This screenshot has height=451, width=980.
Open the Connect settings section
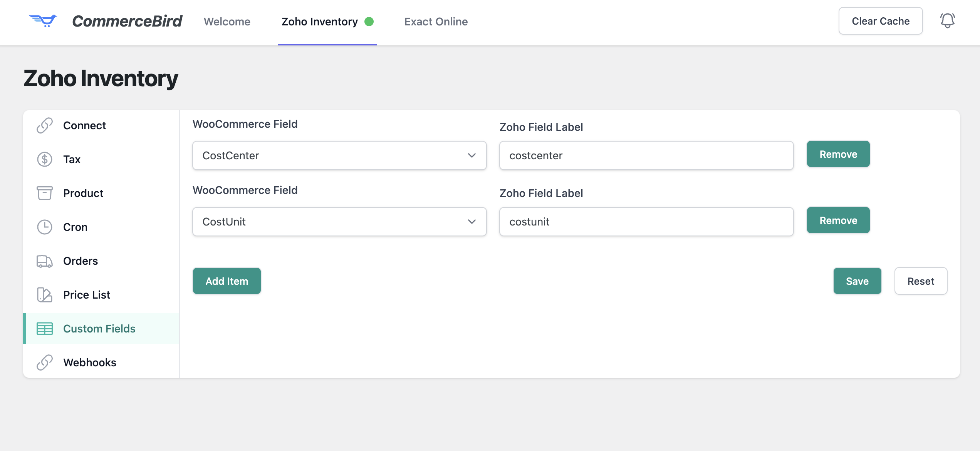(102, 125)
